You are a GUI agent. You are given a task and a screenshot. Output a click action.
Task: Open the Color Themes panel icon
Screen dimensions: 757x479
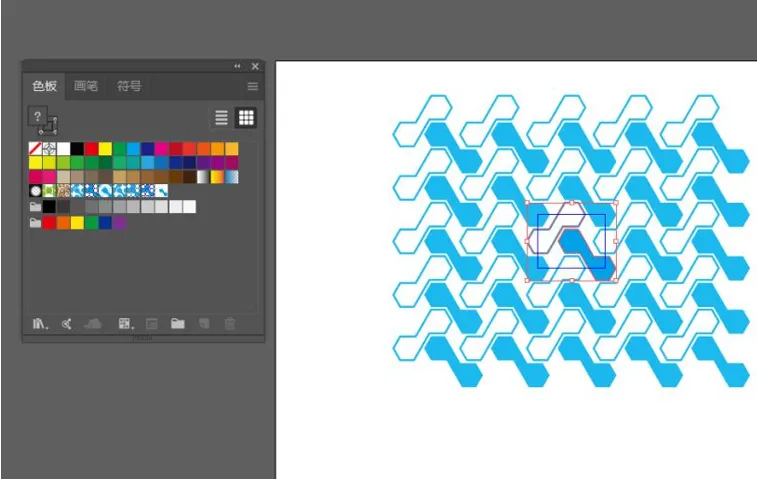coord(67,324)
